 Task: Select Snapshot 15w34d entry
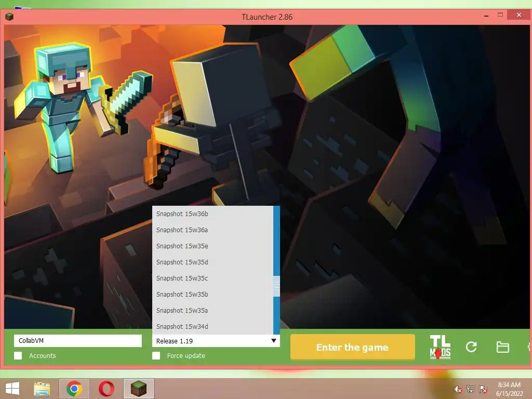pos(212,326)
